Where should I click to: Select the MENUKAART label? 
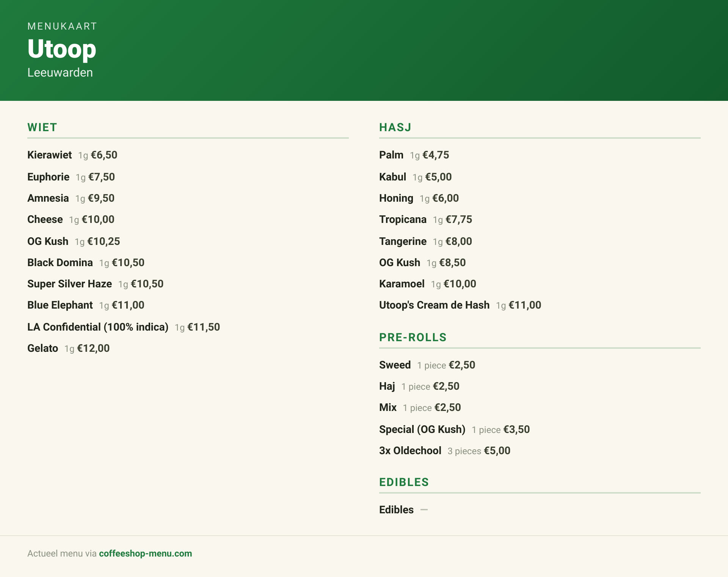62,26
